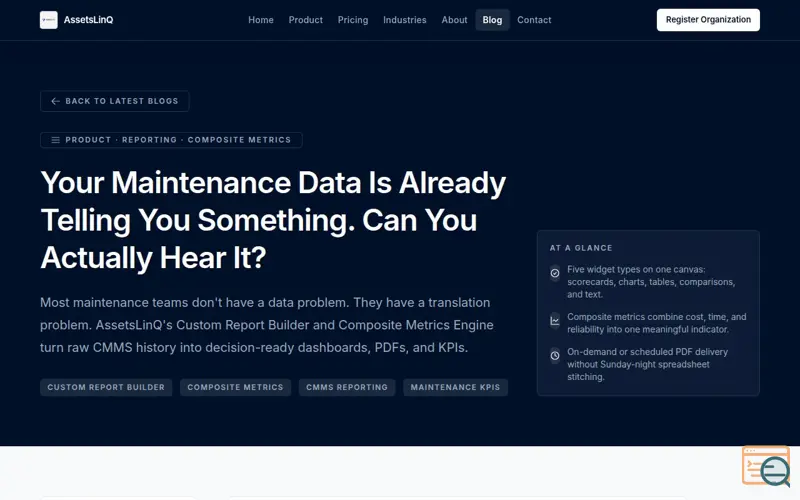Click the Custom Report Builder tag
Image resolution: width=800 pixels, height=500 pixels.
click(106, 387)
